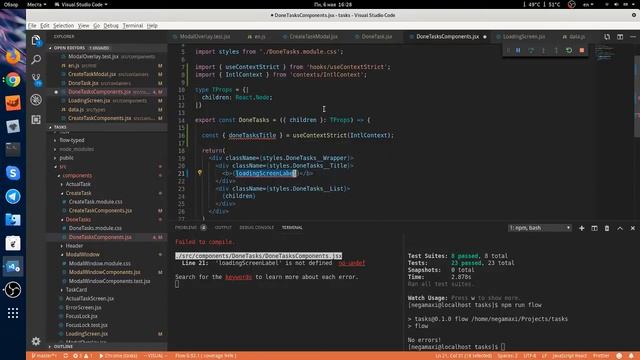
Task: Open the editor More Actions menu
Action: point(633,37)
